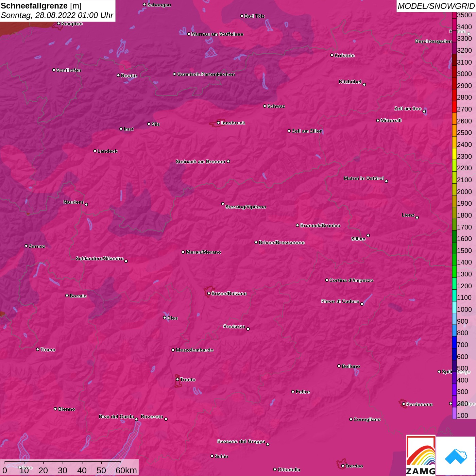Click the Bozen/Bolzano city marker dot
476x476 pixels.
tap(209, 293)
